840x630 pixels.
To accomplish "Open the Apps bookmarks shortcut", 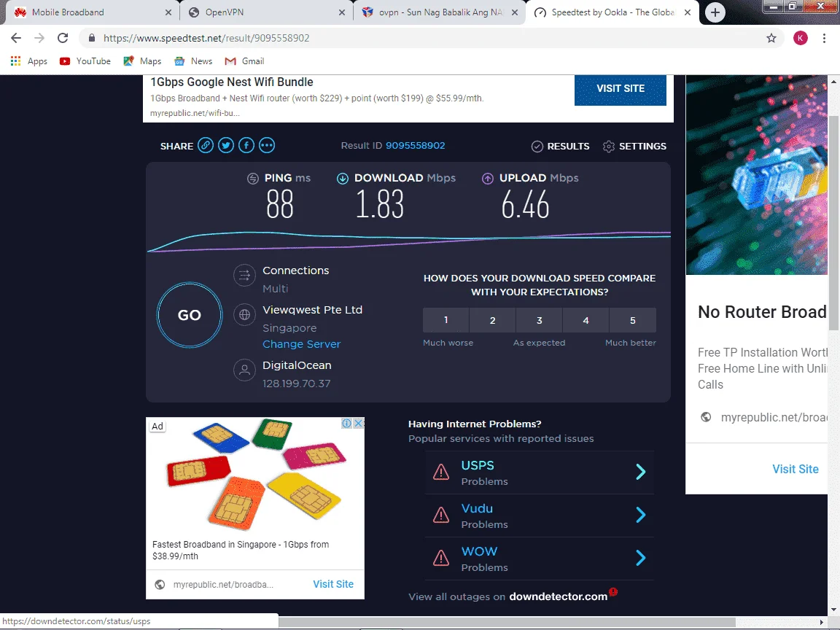I will click(x=29, y=61).
